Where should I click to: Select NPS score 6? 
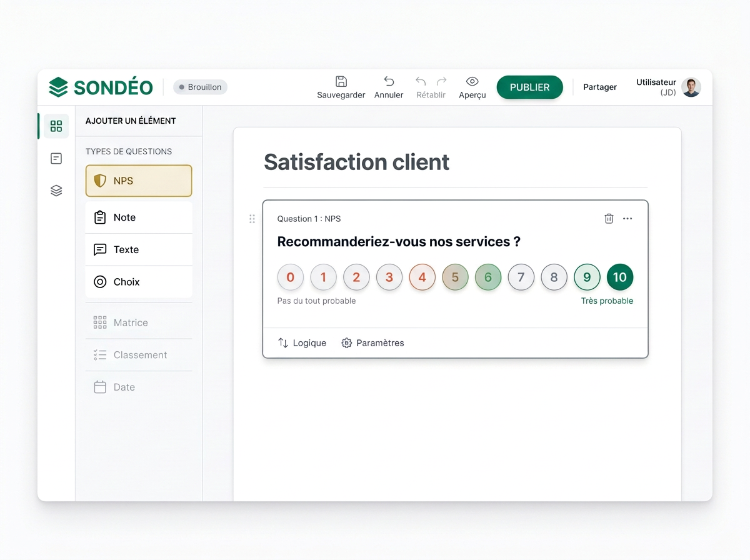(488, 277)
